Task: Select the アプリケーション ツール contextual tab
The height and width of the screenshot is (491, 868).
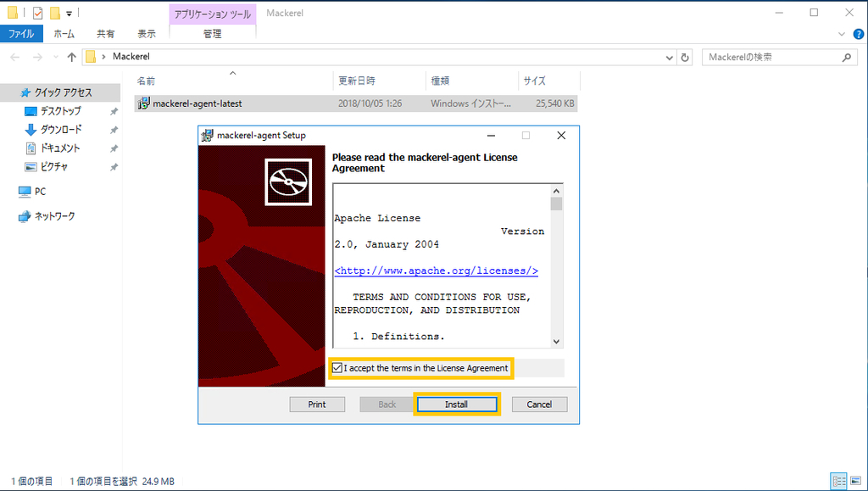Action: tap(213, 14)
